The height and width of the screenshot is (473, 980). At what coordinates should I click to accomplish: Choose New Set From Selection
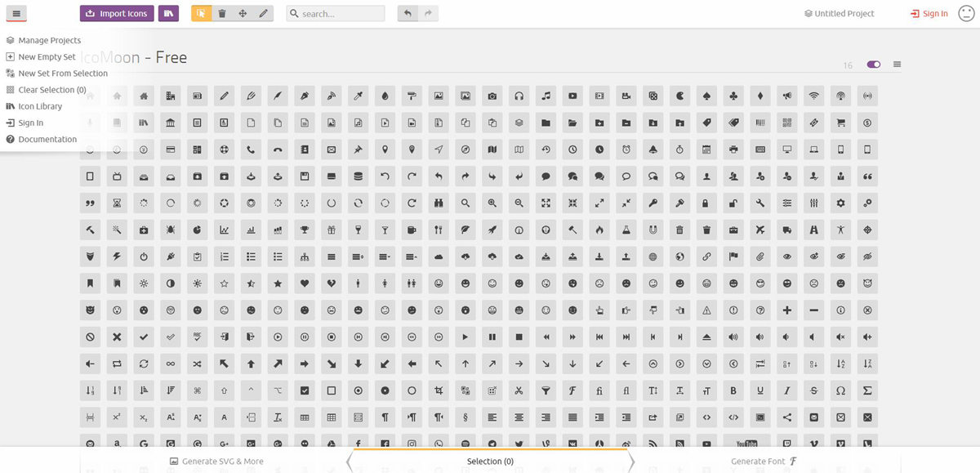point(56,74)
